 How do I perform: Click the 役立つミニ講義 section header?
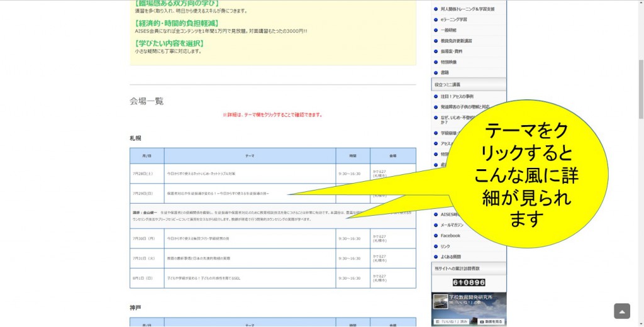tap(469, 84)
